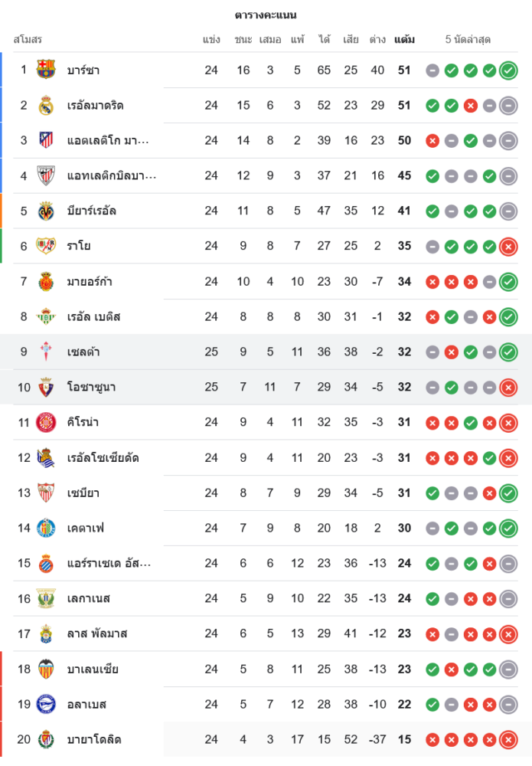Click the Osasuna club crest icon

46,387
